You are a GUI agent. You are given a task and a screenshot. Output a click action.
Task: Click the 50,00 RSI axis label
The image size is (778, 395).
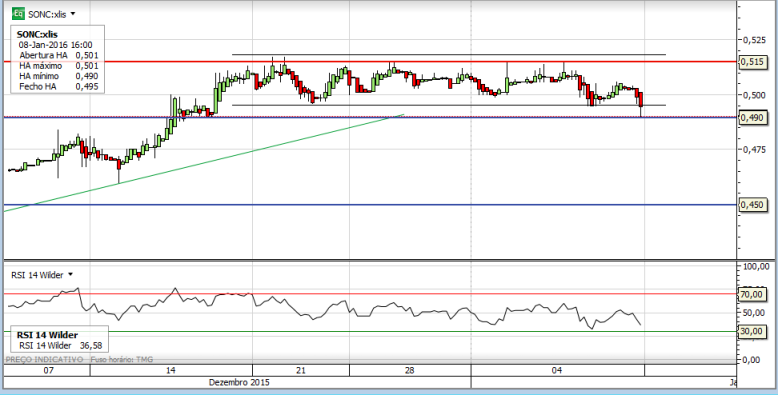pos(753,312)
